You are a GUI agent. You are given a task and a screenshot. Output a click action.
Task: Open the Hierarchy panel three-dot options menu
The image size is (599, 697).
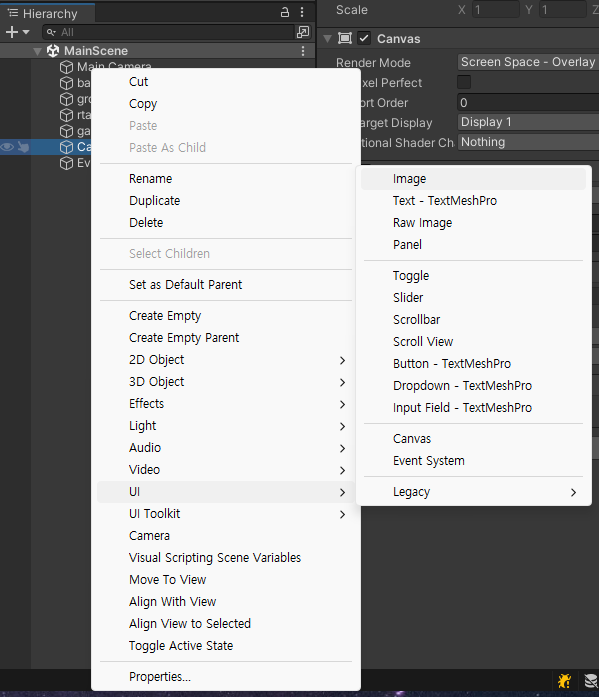click(302, 12)
